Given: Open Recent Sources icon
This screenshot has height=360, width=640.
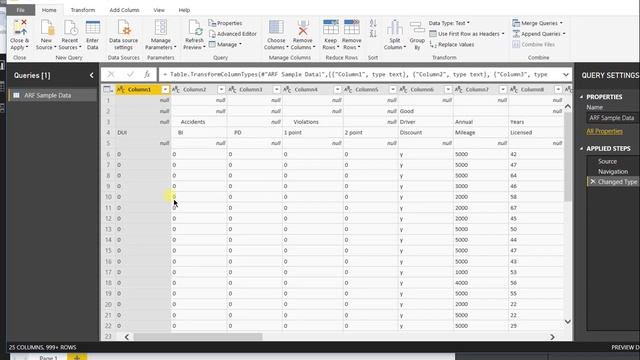Looking at the screenshot, I should (x=70, y=27).
